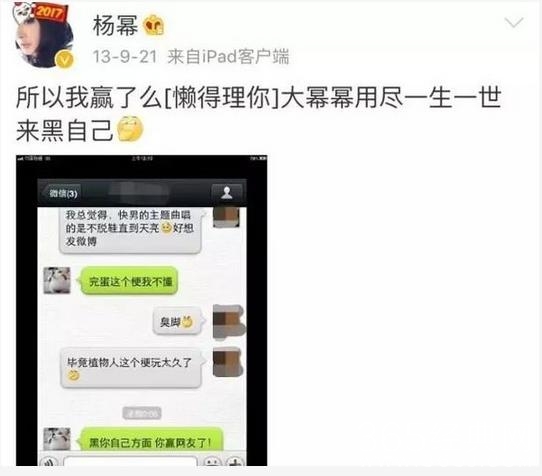
Task: Click the 13-9-21 post timestamp
Action: [125, 56]
